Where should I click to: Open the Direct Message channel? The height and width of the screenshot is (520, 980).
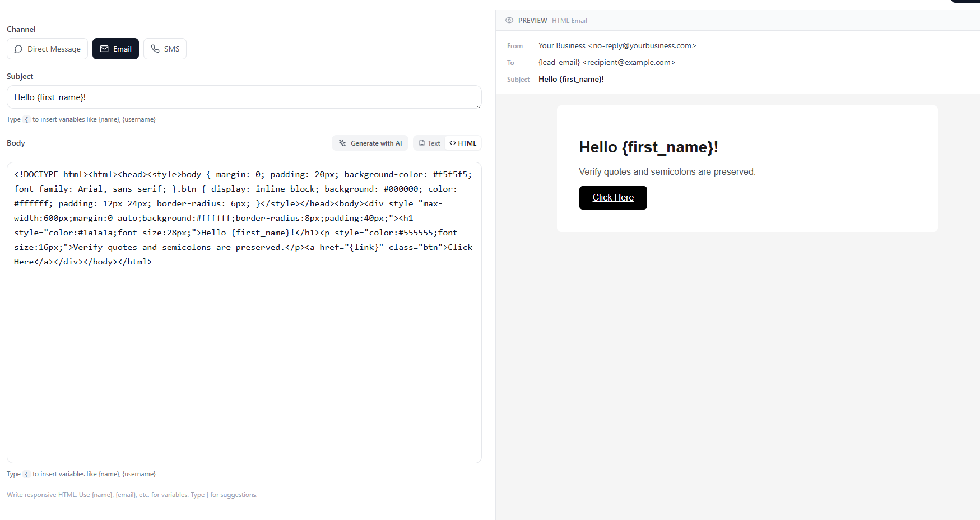tap(47, 49)
